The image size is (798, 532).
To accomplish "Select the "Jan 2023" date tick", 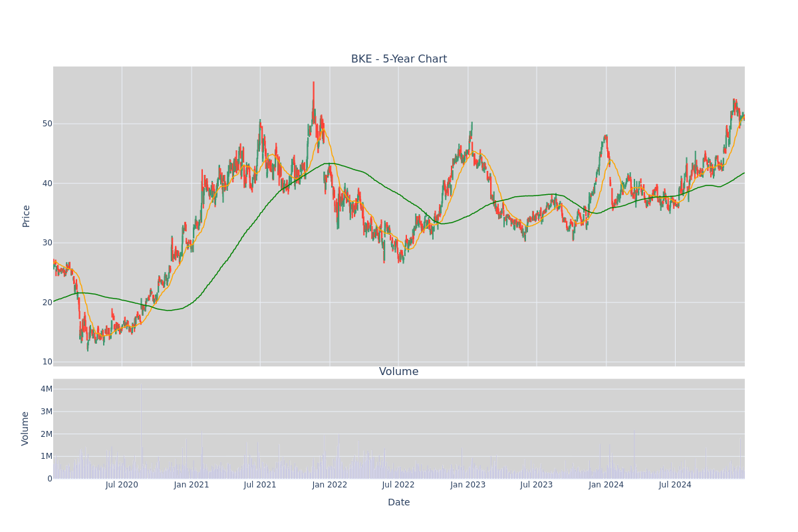I will [468, 485].
